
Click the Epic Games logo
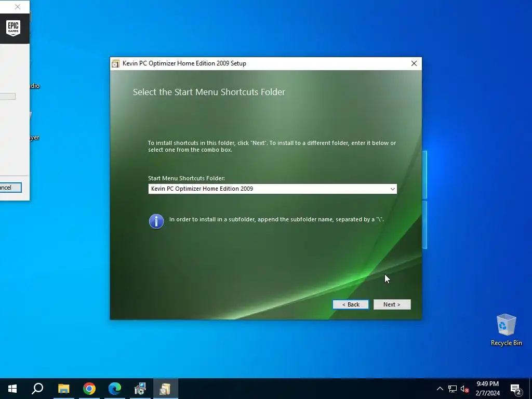(13, 28)
